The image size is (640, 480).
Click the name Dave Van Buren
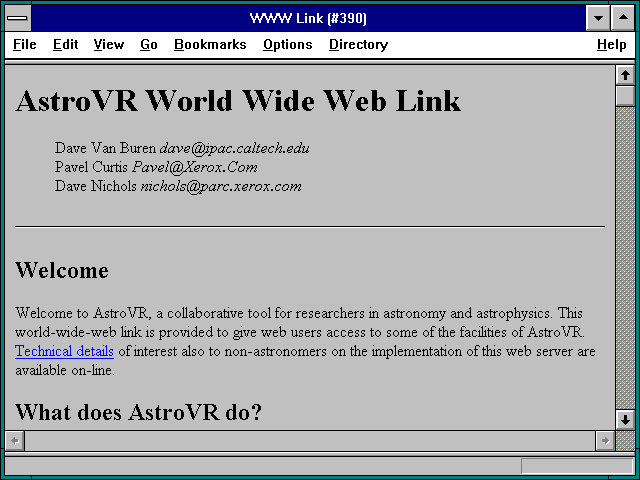(x=105, y=148)
